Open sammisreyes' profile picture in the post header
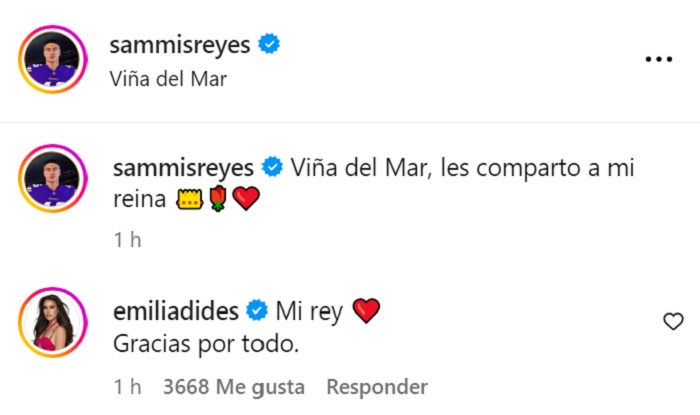The width and height of the screenshot is (700, 415). (55, 60)
